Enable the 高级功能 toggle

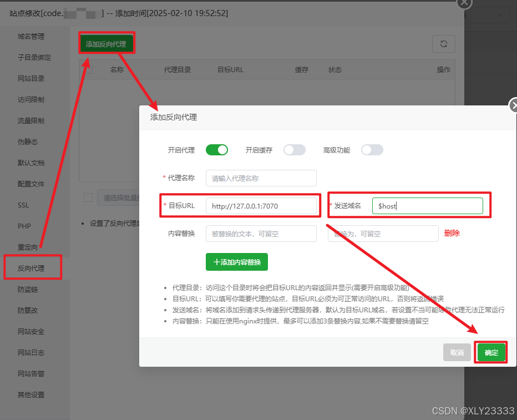click(372, 150)
